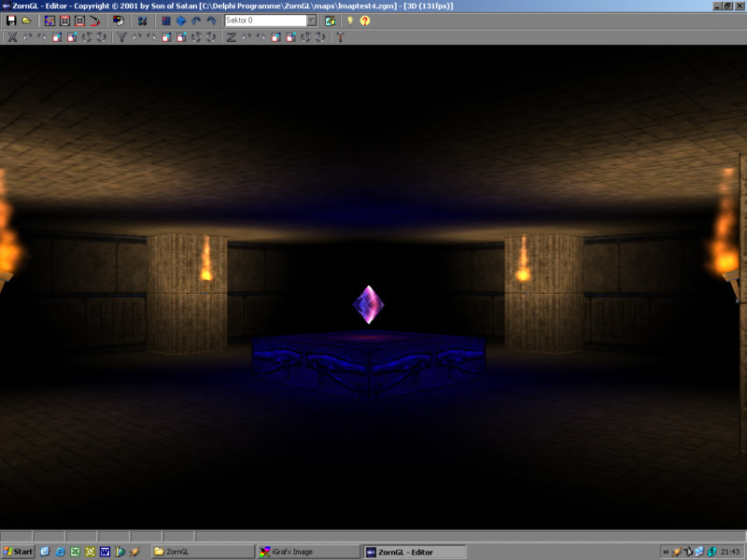The height and width of the screenshot is (560, 747).
Task: Click inside the Sektor 0 combo box
Action: click(265, 21)
